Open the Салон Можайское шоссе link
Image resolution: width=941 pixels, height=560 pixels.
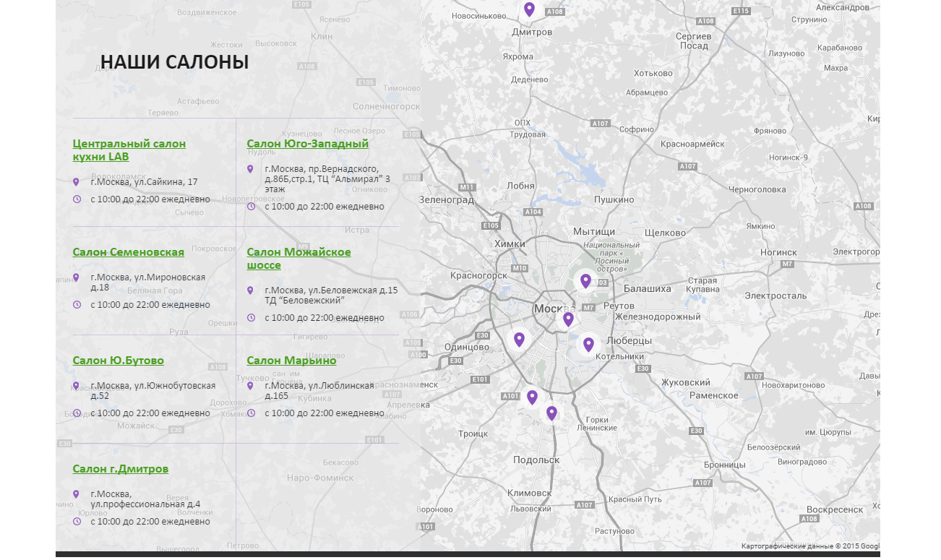(299, 258)
